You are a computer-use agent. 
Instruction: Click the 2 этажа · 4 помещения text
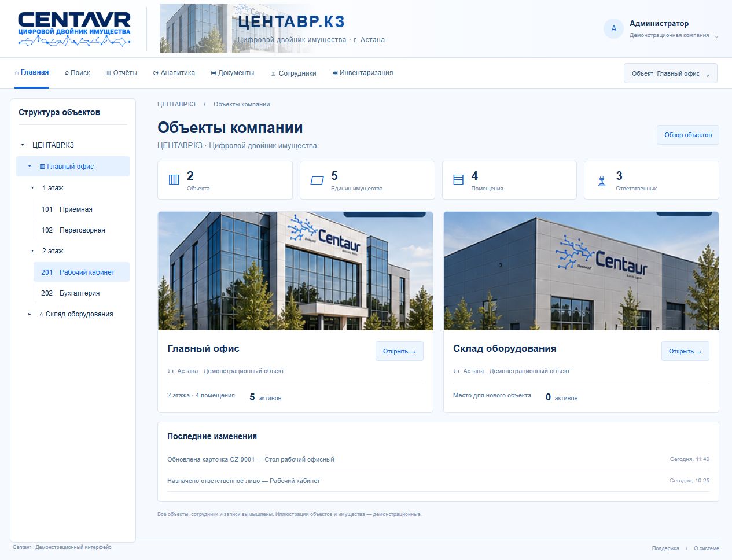(x=201, y=396)
